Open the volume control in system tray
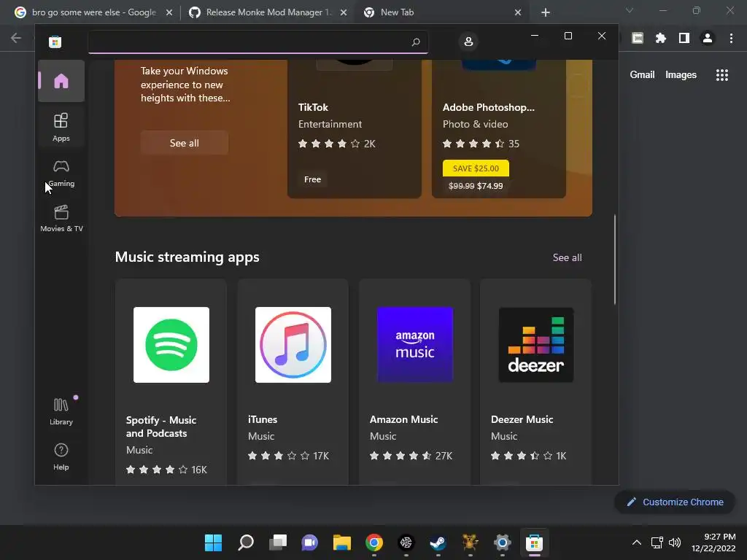The height and width of the screenshot is (560, 747). tap(675, 542)
